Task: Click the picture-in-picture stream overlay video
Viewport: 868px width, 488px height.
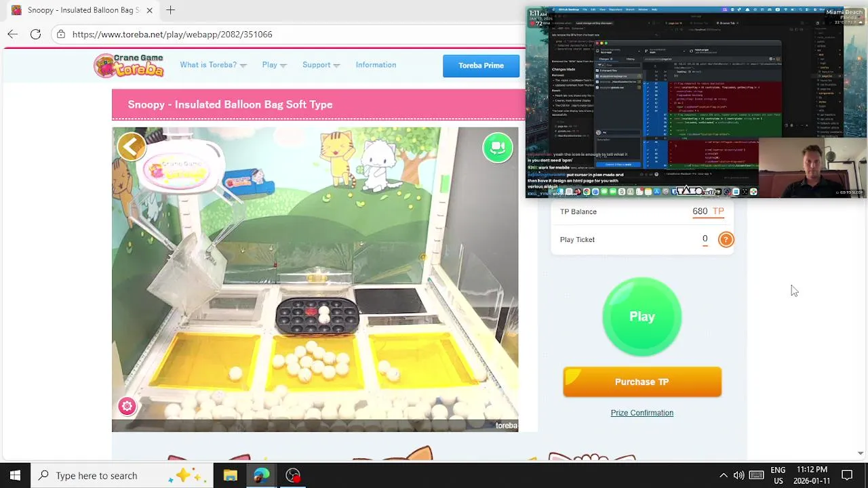Action: pyautogui.click(x=696, y=102)
